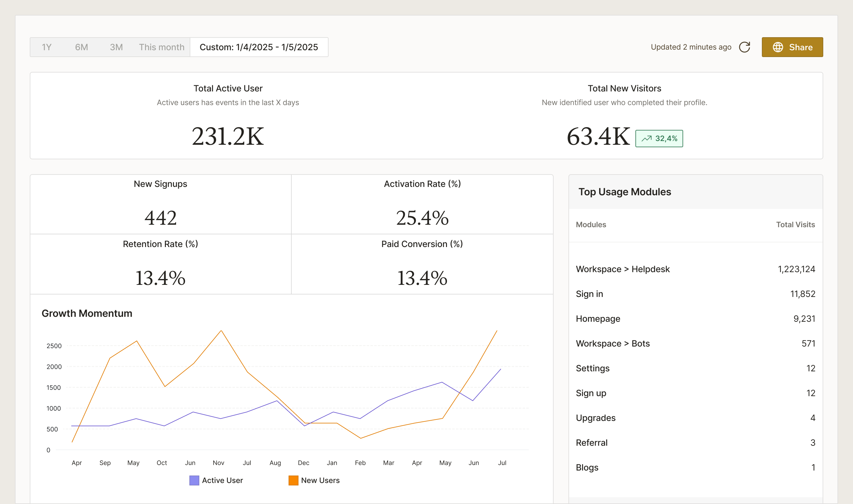Select the 3M time range
The image size is (853, 504).
(116, 47)
